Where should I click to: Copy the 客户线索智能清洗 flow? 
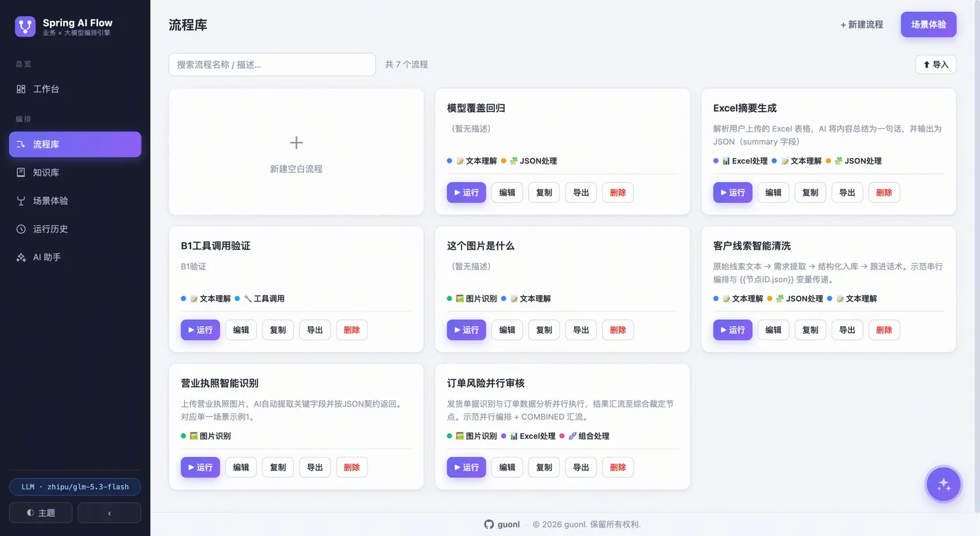pyautogui.click(x=810, y=330)
